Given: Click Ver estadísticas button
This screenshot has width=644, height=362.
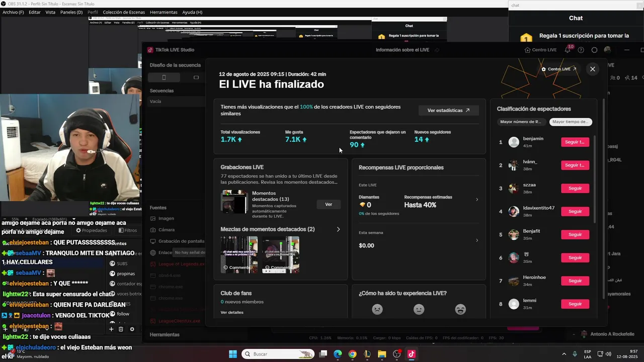Looking at the screenshot, I should click(449, 110).
